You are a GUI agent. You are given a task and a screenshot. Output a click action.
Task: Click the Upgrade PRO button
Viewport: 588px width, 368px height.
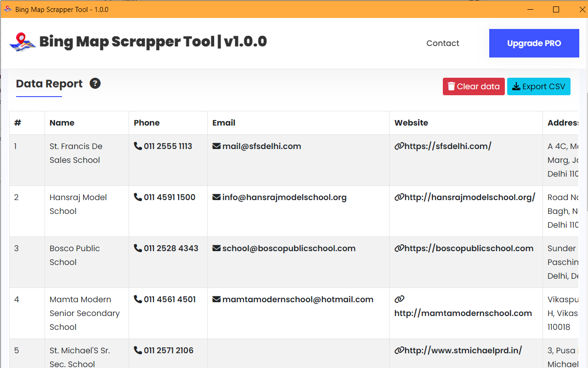pos(534,43)
